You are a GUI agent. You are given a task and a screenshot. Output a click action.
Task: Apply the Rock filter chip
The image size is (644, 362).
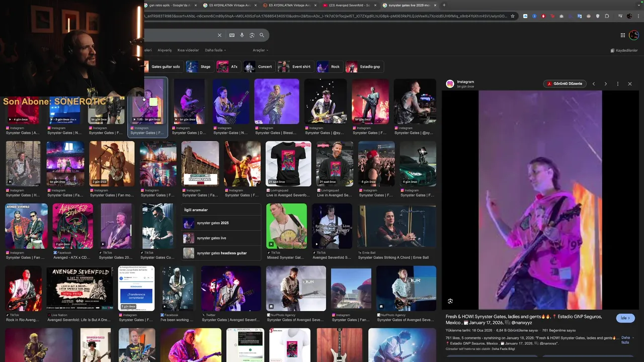point(330,67)
